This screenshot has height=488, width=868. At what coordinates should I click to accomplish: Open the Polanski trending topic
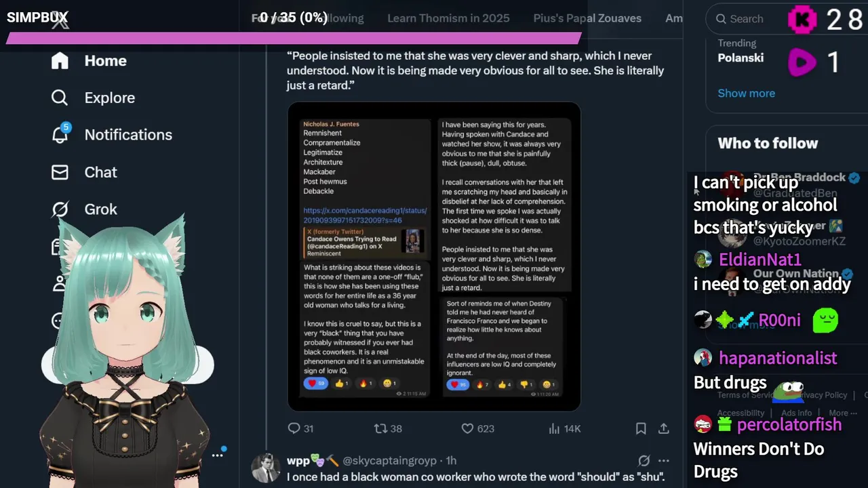(x=741, y=58)
